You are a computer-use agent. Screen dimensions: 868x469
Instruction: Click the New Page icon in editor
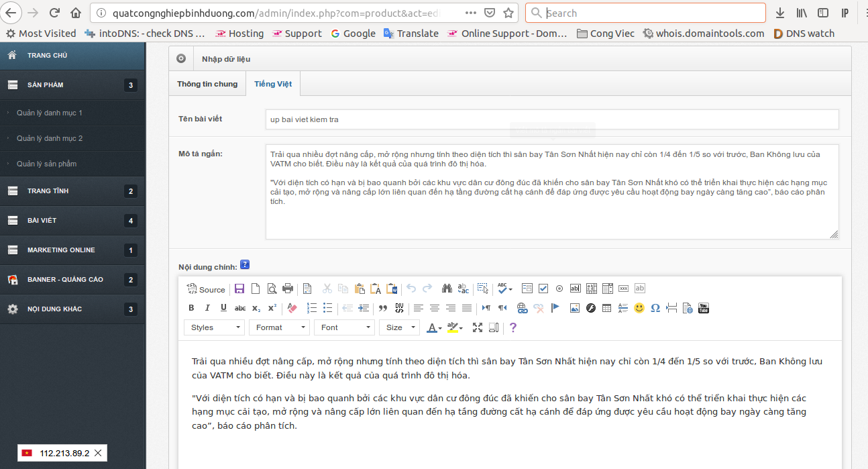pyautogui.click(x=256, y=289)
